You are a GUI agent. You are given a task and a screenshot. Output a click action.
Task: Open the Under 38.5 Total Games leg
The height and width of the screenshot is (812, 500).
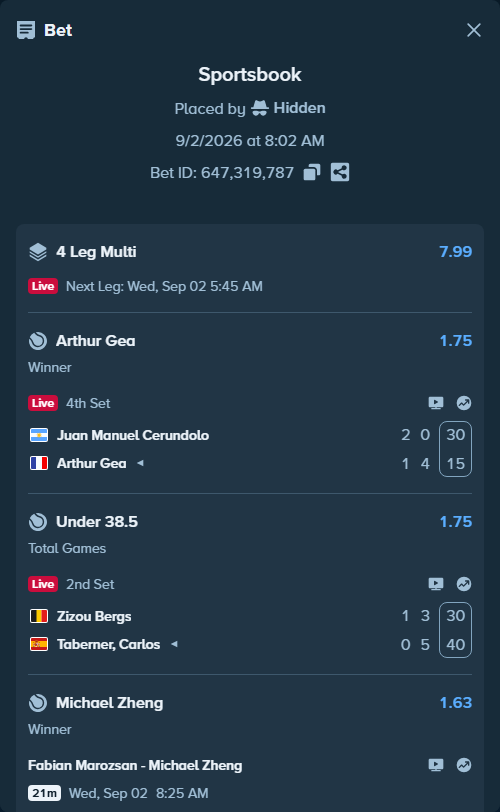pyautogui.click(x=97, y=521)
